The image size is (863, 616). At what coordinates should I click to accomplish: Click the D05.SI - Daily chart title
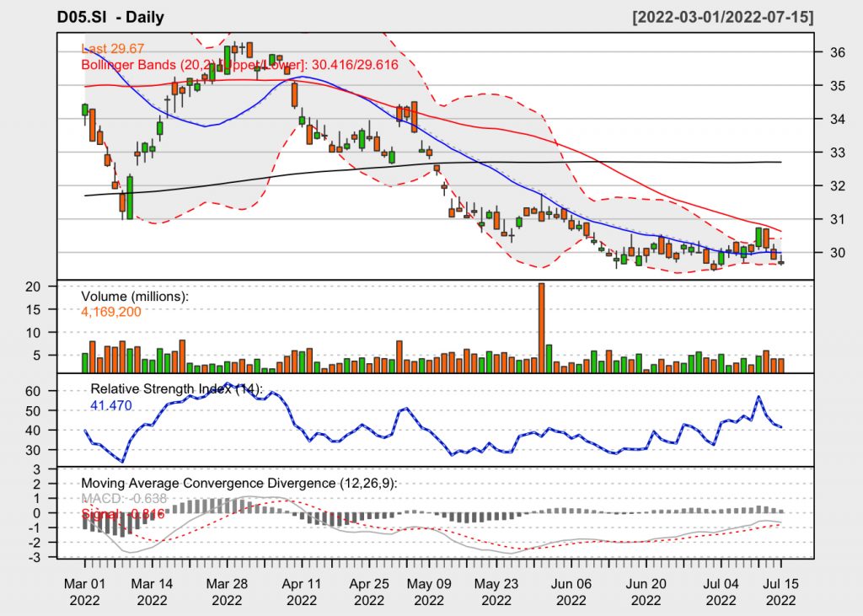pyautogui.click(x=110, y=17)
